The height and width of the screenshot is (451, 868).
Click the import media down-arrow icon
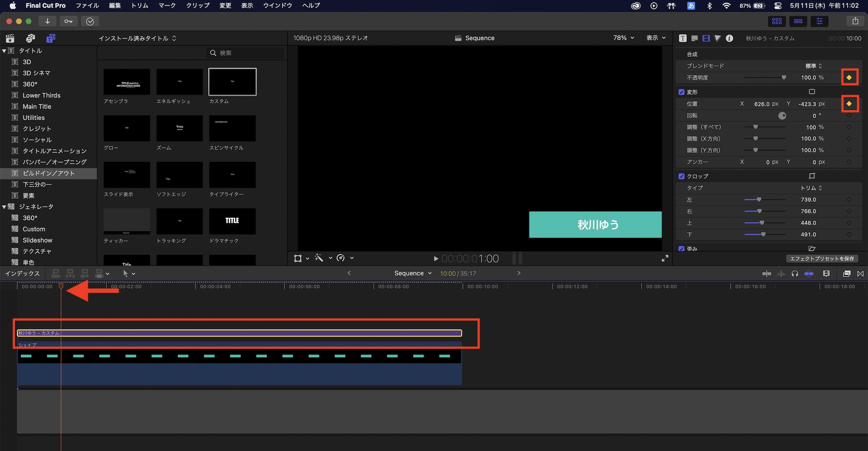[x=47, y=21]
